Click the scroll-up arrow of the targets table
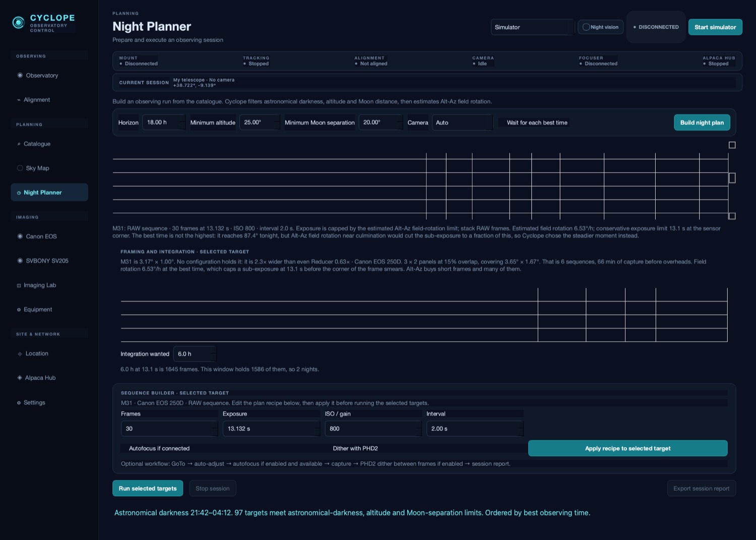 (732, 145)
